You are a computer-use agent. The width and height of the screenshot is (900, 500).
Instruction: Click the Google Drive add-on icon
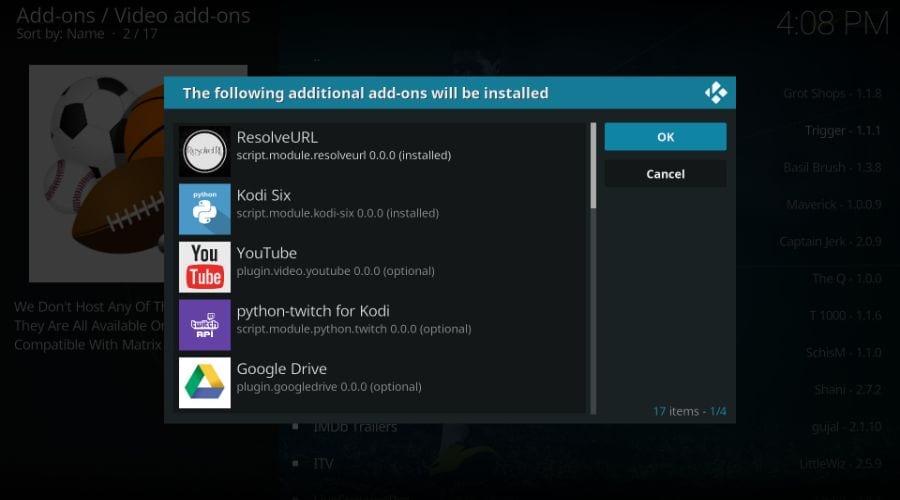point(205,383)
